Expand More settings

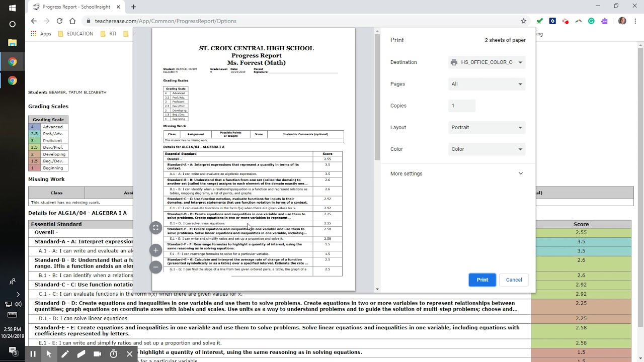click(x=457, y=173)
